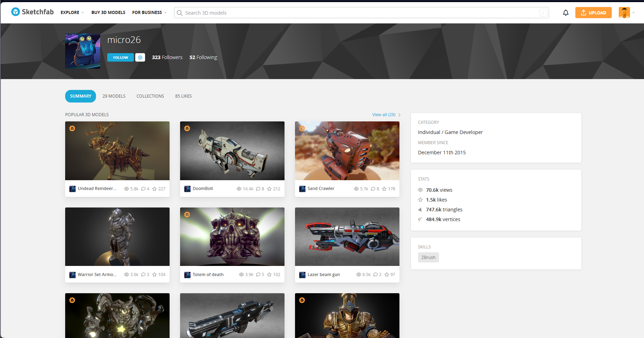Open the 323 Followers list
Screen dimensions: 644x338
[x=167, y=57]
